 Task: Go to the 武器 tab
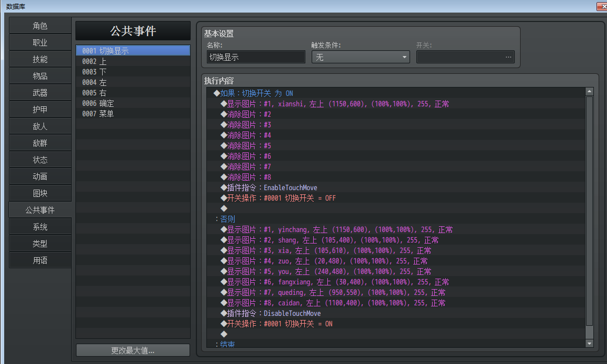pyautogui.click(x=40, y=93)
